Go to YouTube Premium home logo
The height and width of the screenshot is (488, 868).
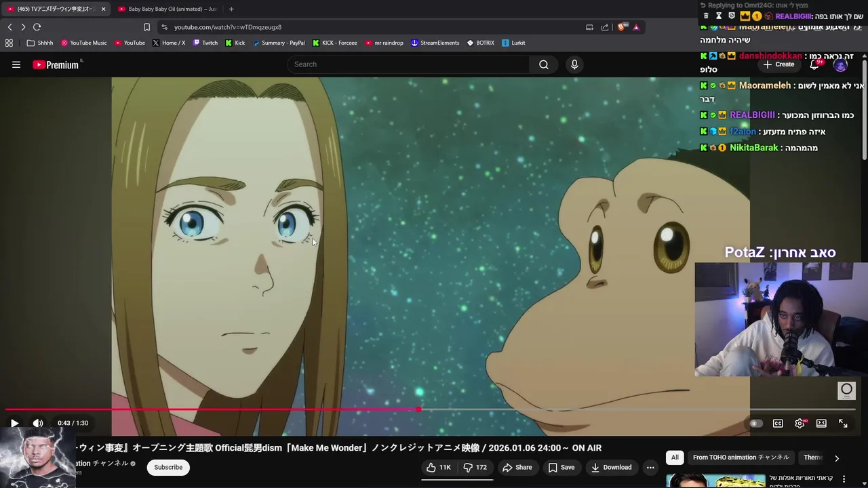(56, 64)
